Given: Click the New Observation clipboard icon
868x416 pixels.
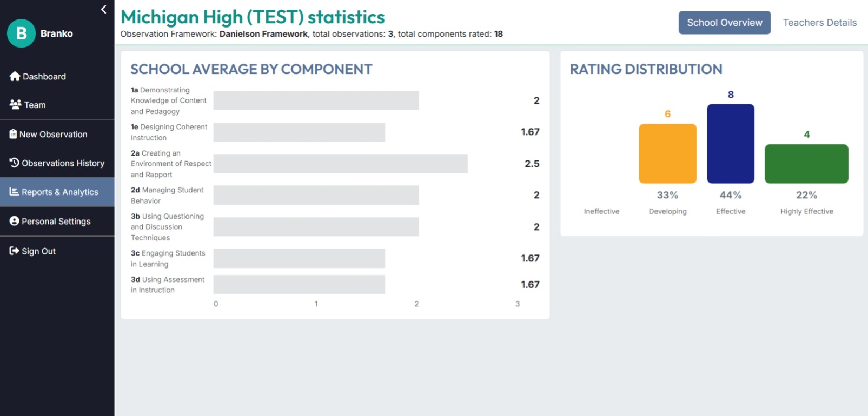Looking at the screenshot, I should (x=13, y=134).
